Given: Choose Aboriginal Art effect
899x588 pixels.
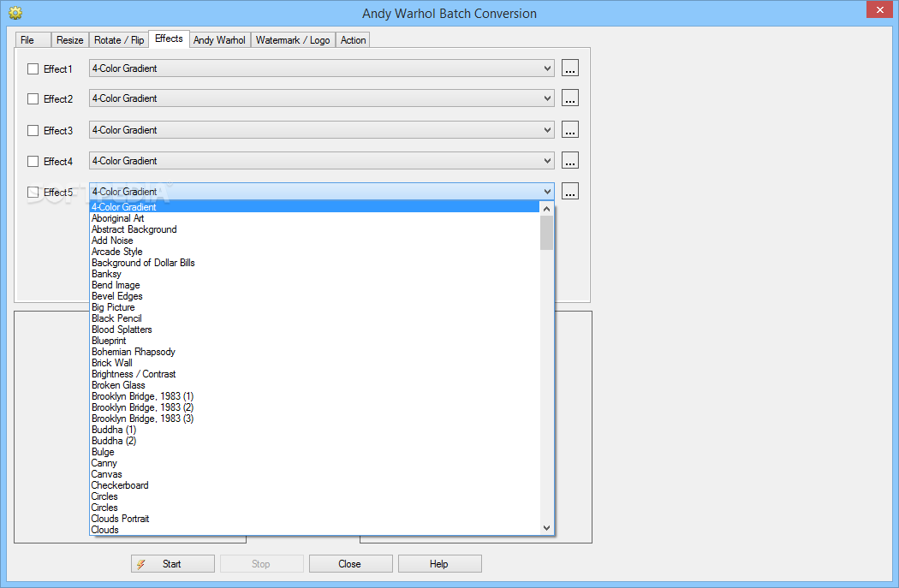Looking at the screenshot, I should tap(314, 218).
